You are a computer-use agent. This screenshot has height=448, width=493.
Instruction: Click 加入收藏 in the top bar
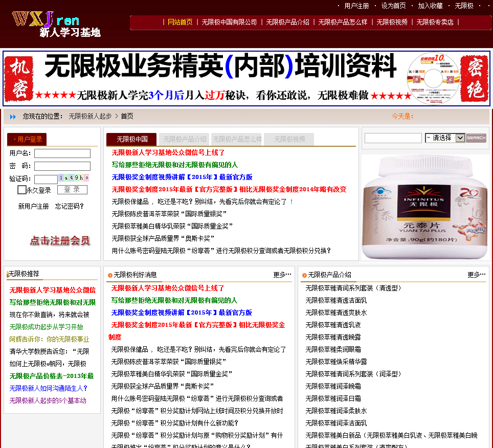point(430,6)
